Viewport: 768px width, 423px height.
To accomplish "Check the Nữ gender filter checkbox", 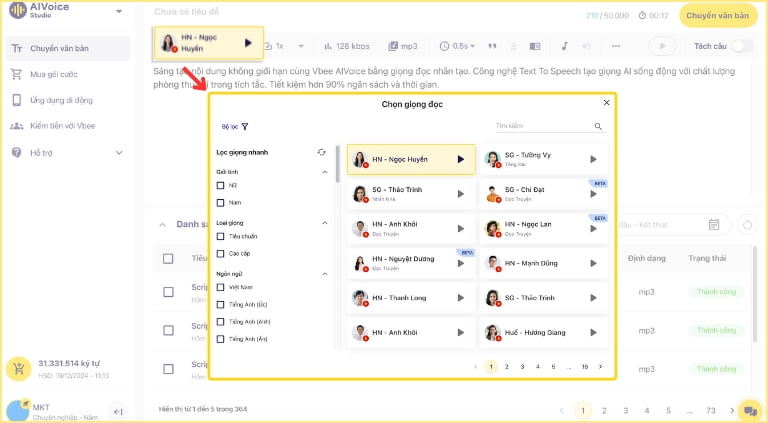I will click(x=221, y=185).
